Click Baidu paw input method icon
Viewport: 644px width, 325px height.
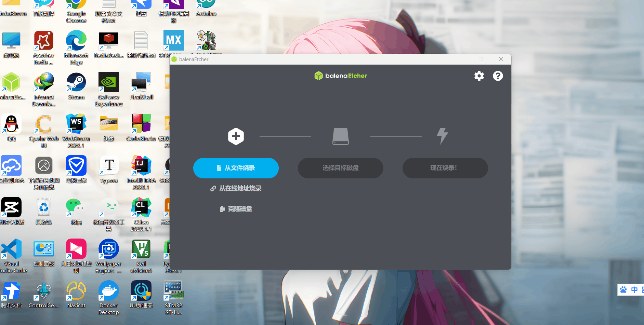click(623, 290)
